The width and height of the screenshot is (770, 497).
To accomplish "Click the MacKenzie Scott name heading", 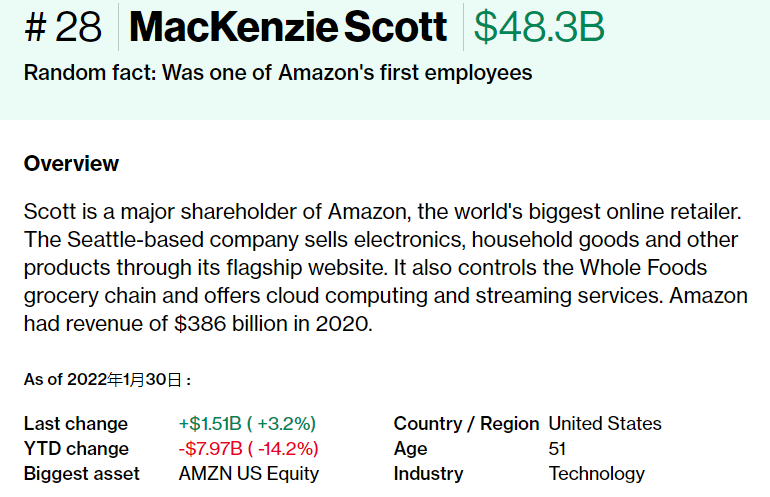I will click(288, 27).
